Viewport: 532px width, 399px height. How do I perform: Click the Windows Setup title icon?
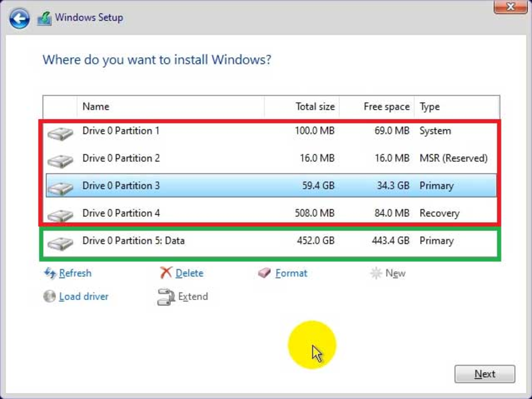45,19
